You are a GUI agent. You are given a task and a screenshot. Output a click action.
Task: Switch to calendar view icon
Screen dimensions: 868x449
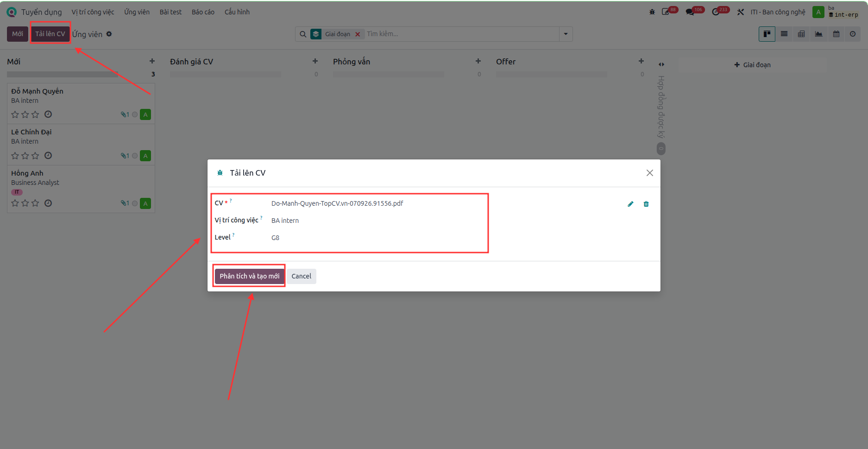[x=836, y=34]
